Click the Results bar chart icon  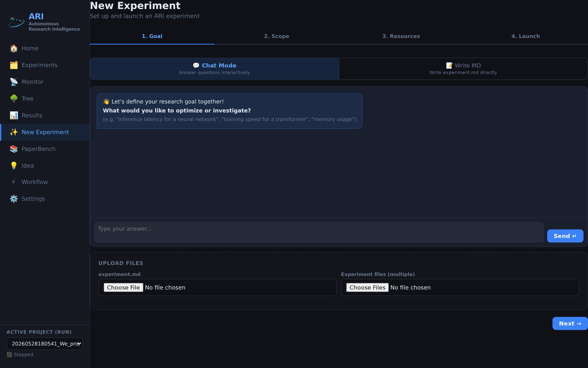(x=14, y=115)
